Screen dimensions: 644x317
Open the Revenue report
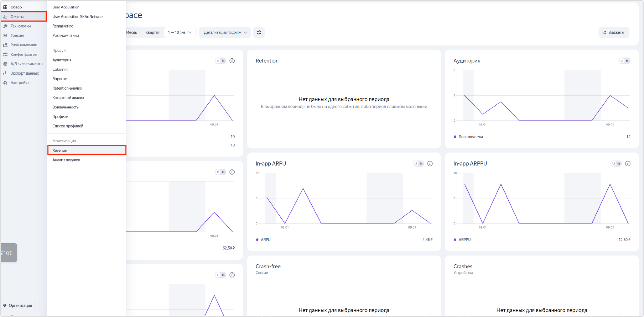click(86, 150)
